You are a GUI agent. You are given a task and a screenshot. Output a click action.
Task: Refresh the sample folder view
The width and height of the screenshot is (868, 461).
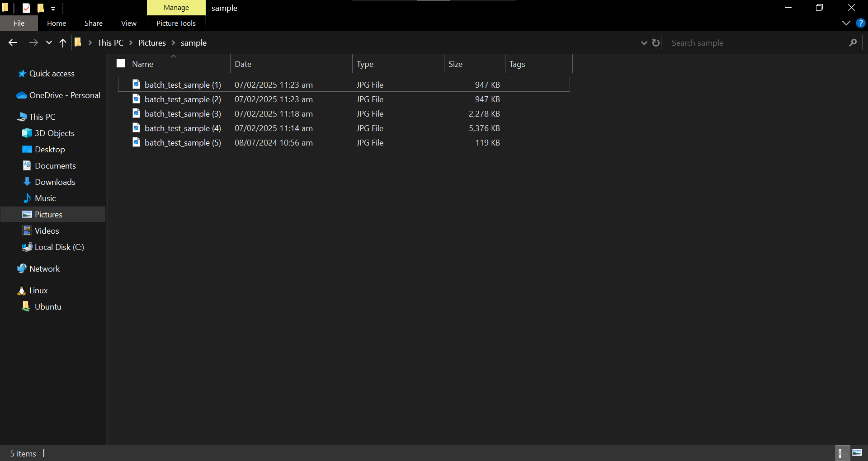tap(656, 42)
